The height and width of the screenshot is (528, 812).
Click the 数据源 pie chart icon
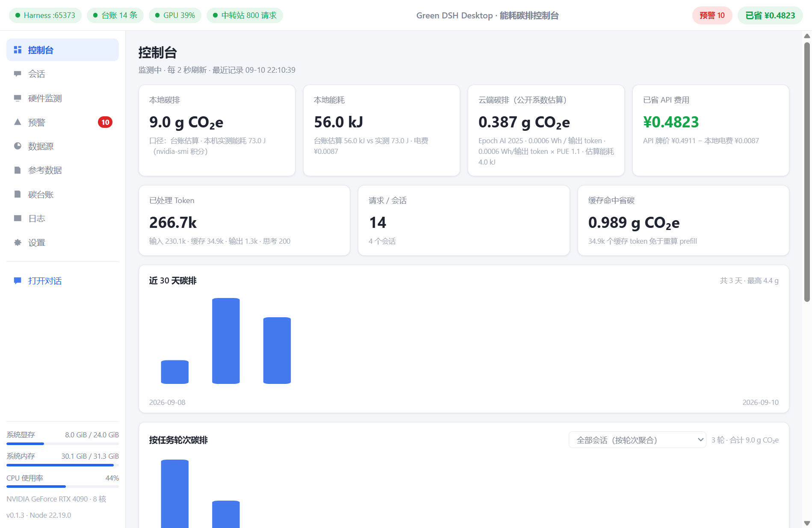pyautogui.click(x=18, y=146)
